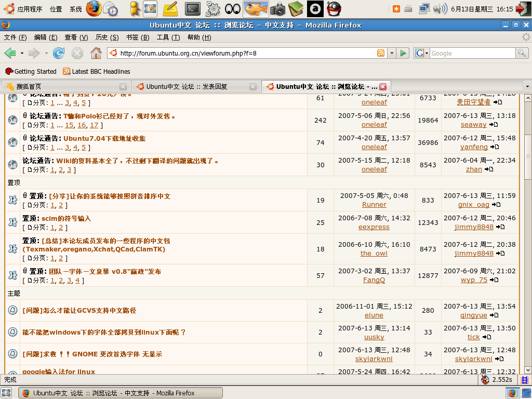Click the volume speaker icon
The image size is (532, 399).
click(440, 9)
